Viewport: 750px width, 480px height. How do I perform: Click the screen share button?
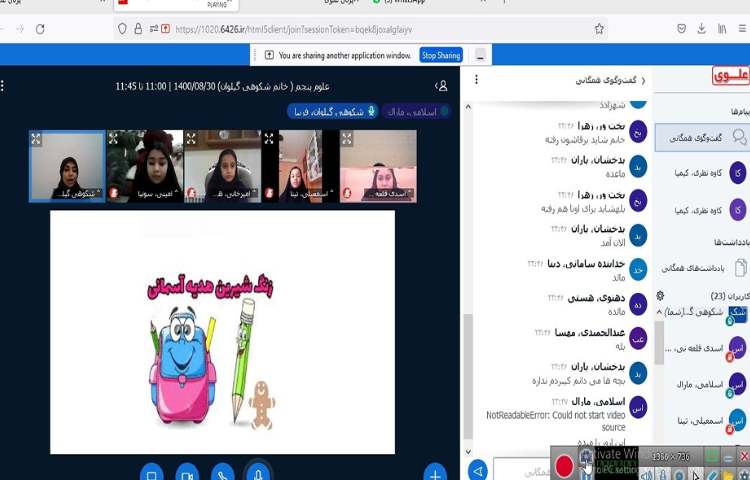click(151, 472)
